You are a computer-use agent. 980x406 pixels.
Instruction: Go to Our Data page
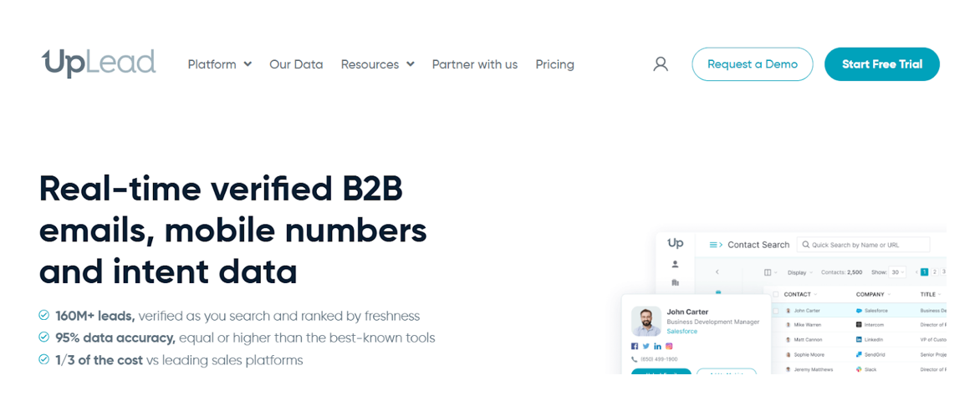[x=296, y=64]
